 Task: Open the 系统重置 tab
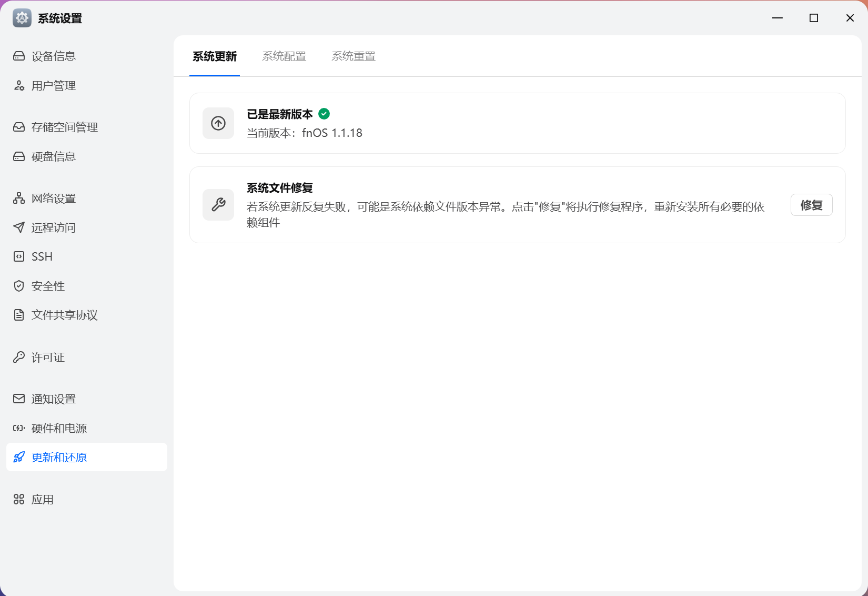tap(354, 56)
